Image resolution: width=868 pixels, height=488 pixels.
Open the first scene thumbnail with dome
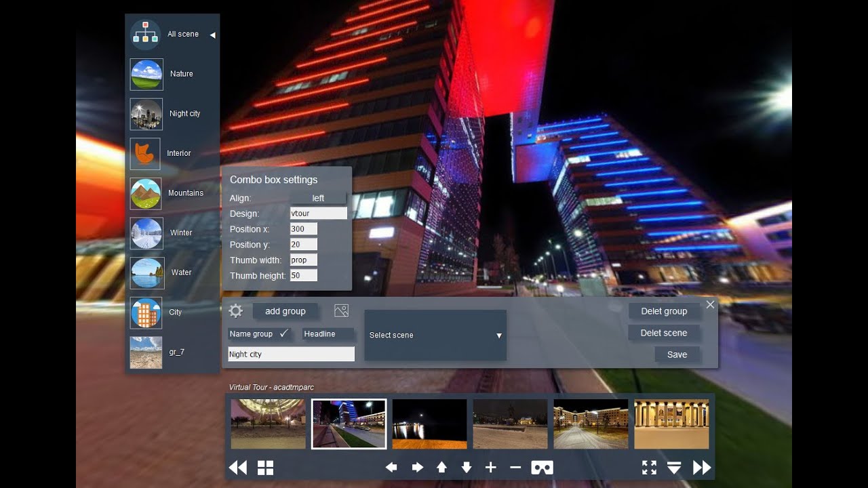click(268, 424)
